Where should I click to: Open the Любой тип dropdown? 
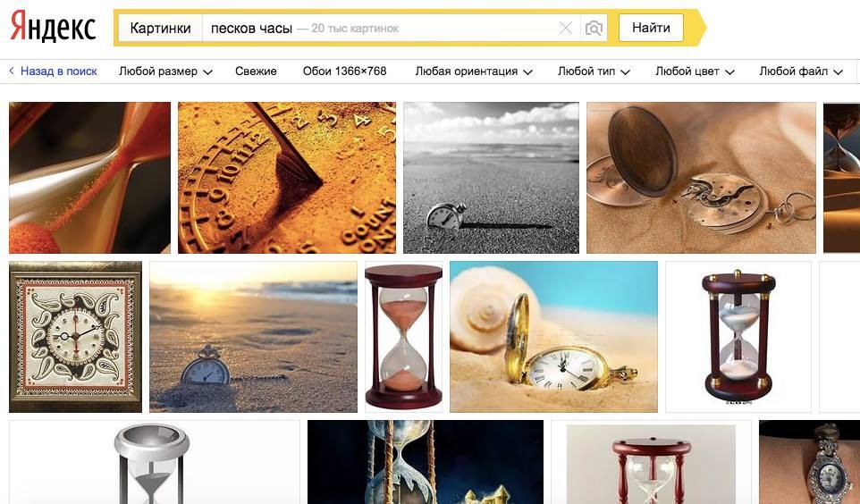[x=594, y=71]
